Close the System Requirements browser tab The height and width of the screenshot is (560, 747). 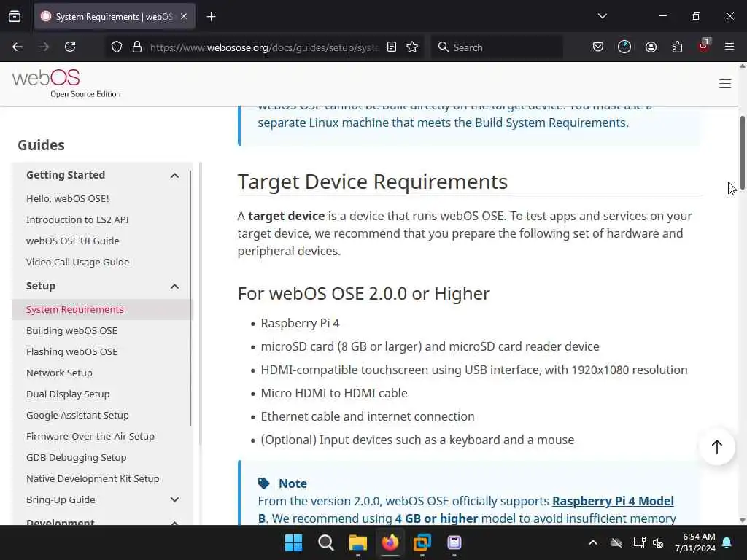click(x=184, y=17)
